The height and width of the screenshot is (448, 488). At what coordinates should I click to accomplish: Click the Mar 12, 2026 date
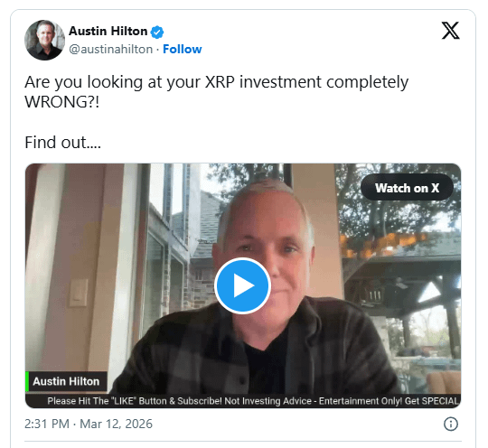click(116, 424)
